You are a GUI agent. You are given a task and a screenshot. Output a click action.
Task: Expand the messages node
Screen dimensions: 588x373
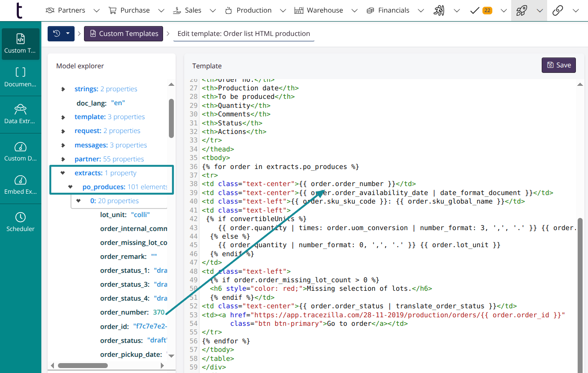pyautogui.click(x=63, y=145)
